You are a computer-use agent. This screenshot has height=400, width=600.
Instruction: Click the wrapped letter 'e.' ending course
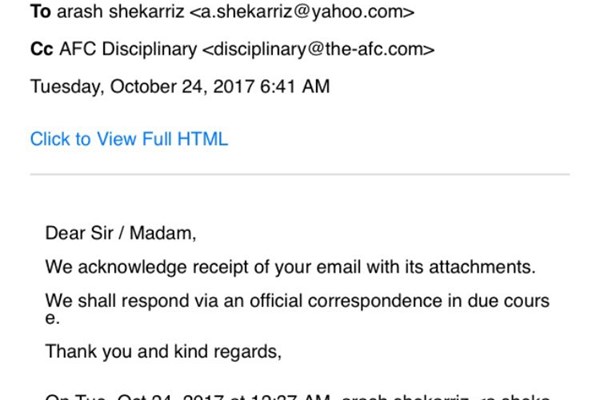52,319
